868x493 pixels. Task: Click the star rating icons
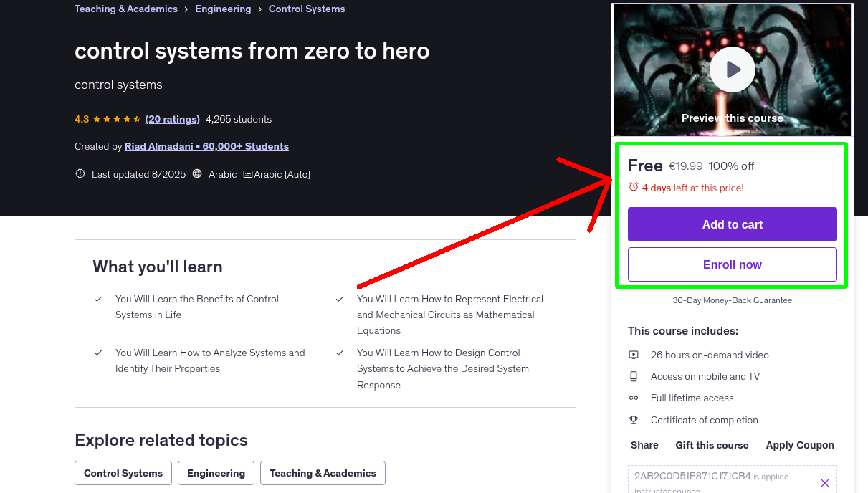pyautogui.click(x=117, y=119)
